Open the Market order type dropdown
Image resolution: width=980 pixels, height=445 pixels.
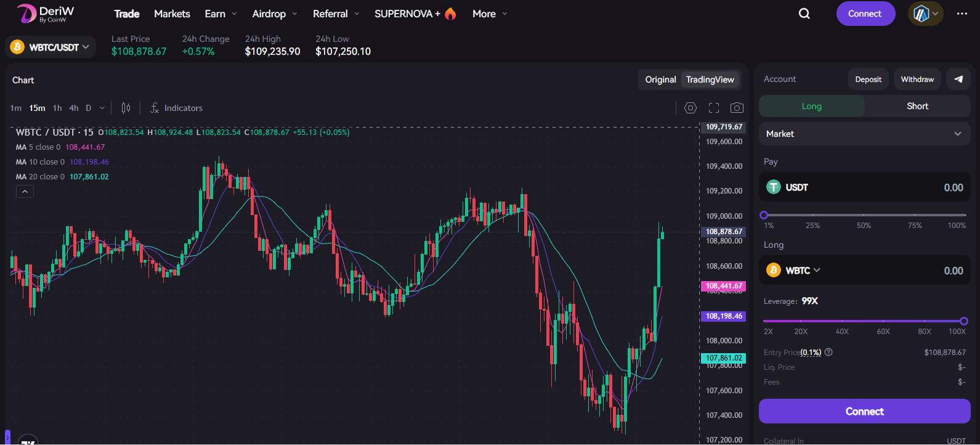tap(864, 134)
